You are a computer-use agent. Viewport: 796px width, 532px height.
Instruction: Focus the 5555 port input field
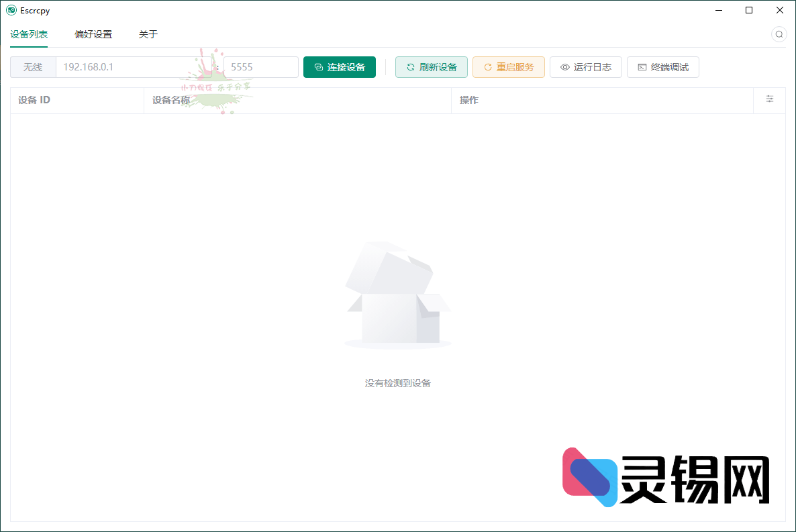[x=260, y=67]
